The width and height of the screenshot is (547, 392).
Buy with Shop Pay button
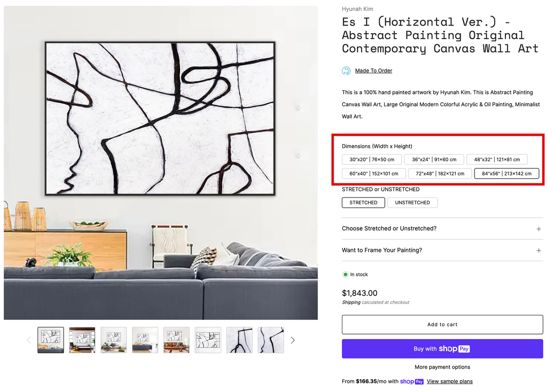click(x=442, y=349)
